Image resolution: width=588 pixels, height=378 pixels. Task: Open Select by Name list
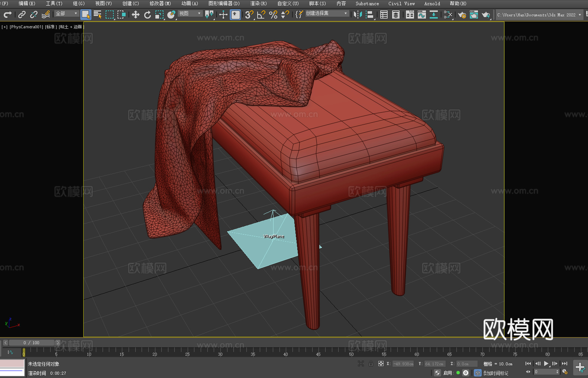[x=98, y=14]
